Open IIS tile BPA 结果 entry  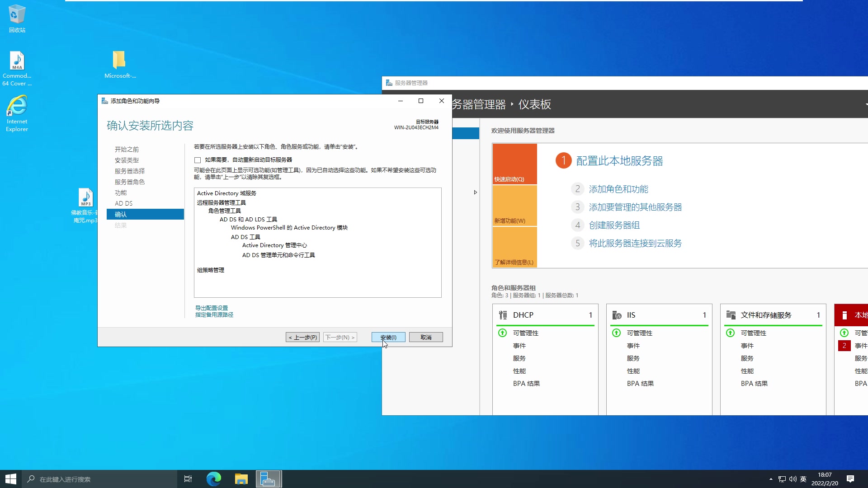pos(640,384)
